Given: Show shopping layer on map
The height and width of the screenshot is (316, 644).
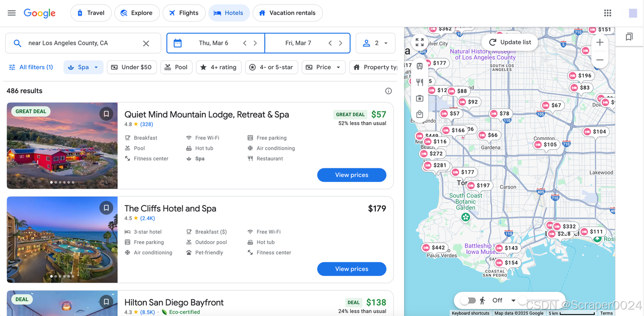Looking at the screenshot, I should [420, 115].
